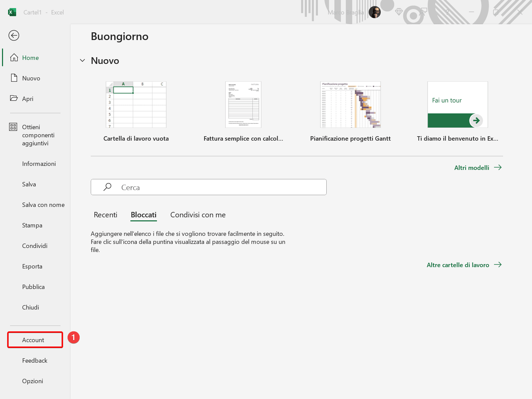Switch to the Bloccati tab
The image size is (532, 399).
tap(144, 215)
